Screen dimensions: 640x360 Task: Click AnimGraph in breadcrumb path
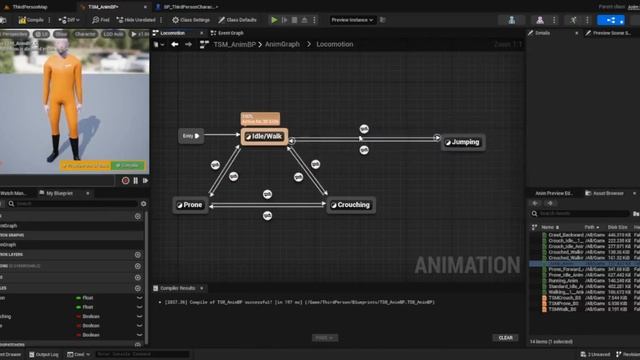click(x=282, y=44)
